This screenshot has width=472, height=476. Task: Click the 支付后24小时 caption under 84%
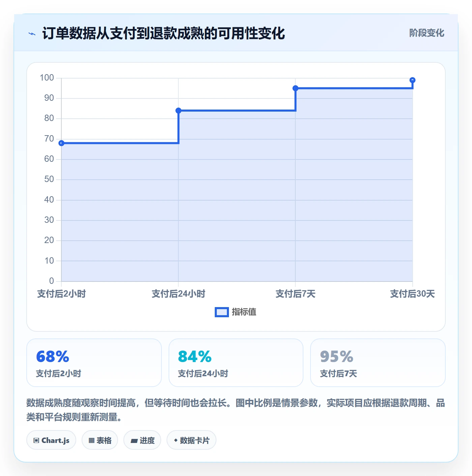[203, 374]
